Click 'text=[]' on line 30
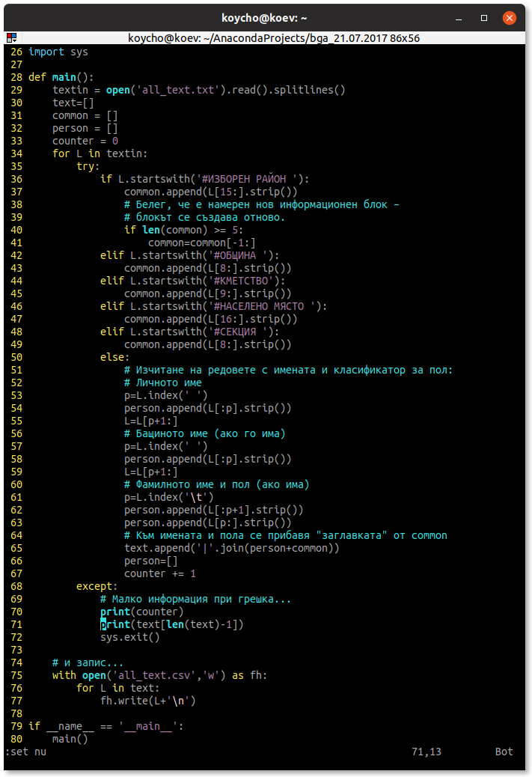The image size is (532, 777). 73,103
